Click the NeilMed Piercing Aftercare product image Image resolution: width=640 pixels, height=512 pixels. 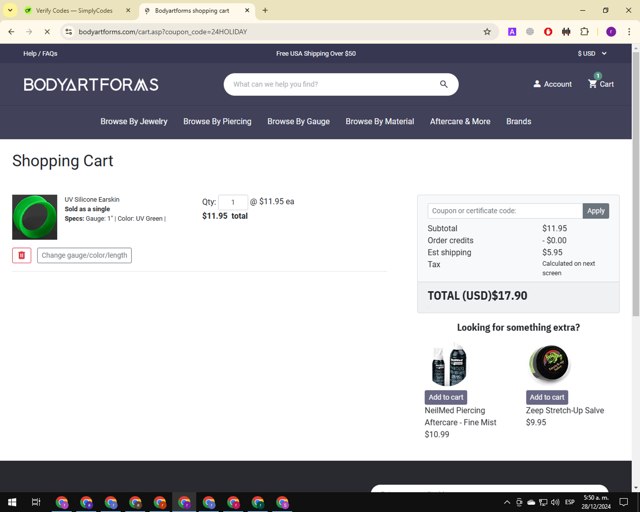[449, 365]
